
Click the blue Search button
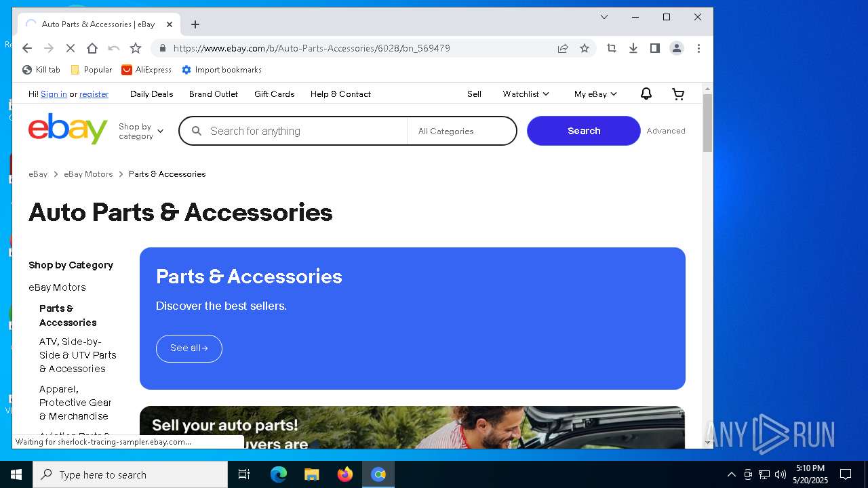pyautogui.click(x=584, y=131)
